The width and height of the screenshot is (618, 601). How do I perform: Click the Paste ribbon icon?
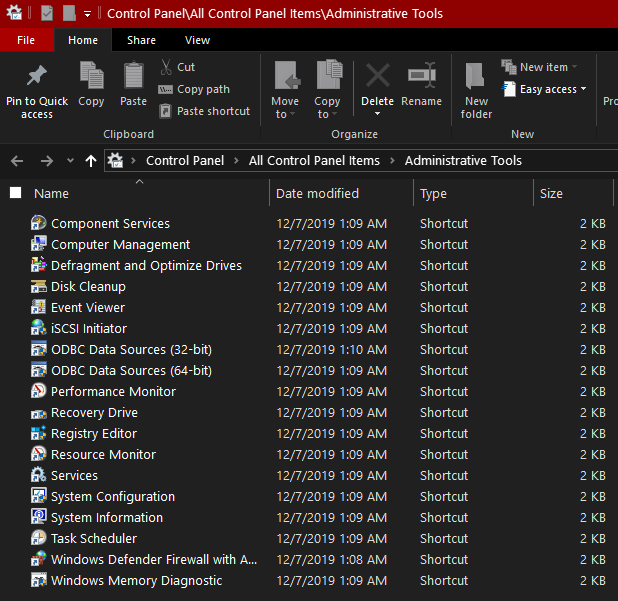tap(134, 75)
